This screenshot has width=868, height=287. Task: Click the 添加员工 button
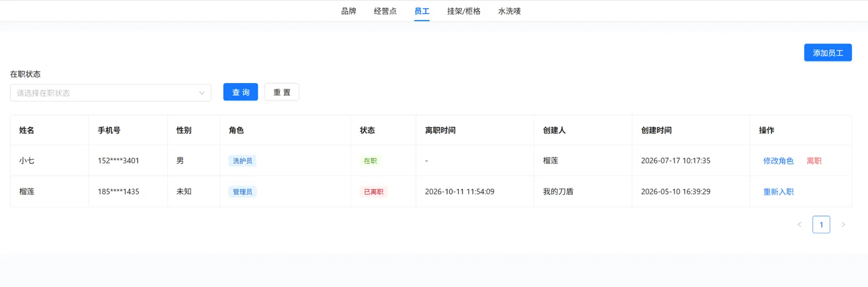pos(828,53)
